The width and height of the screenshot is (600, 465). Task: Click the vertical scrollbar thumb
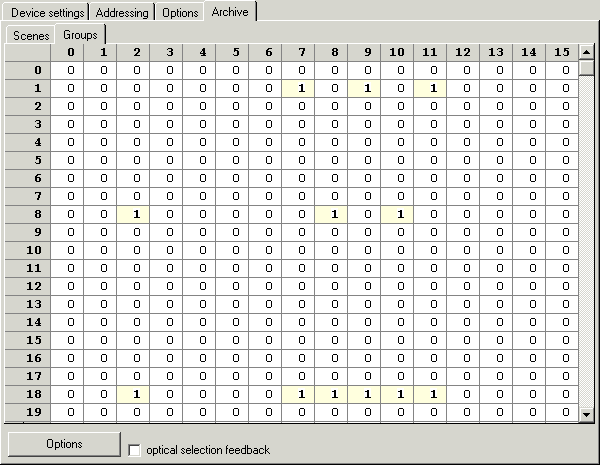[586, 68]
